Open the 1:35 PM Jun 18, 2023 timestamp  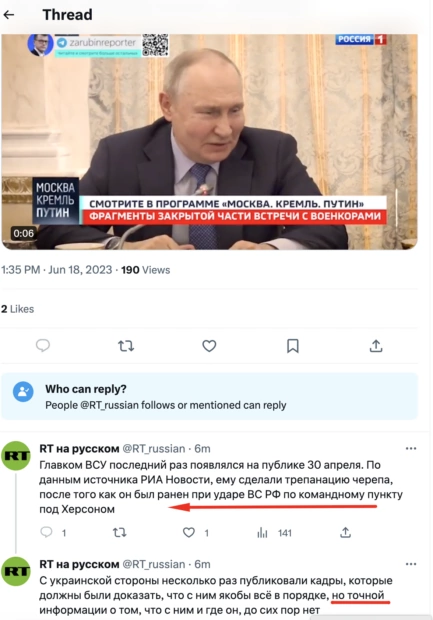click(57, 270)
